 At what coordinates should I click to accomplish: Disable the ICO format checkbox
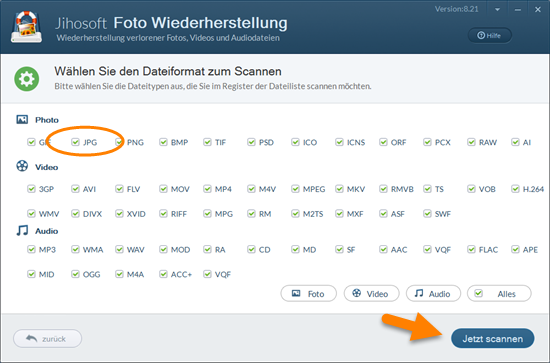[x=295, y=142]
